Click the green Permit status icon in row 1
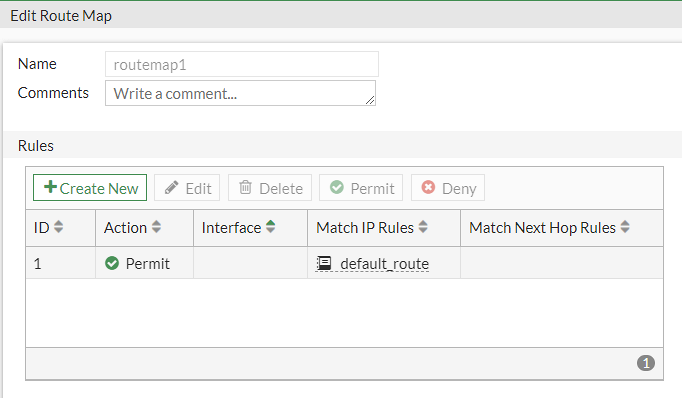This screenshot has width=682, height=398. [x=112, y=263]
